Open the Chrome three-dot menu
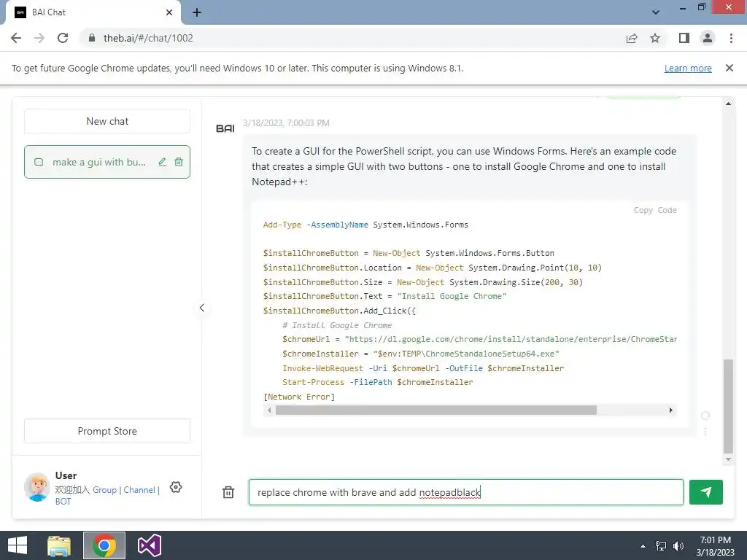 (x=731, y=38)
